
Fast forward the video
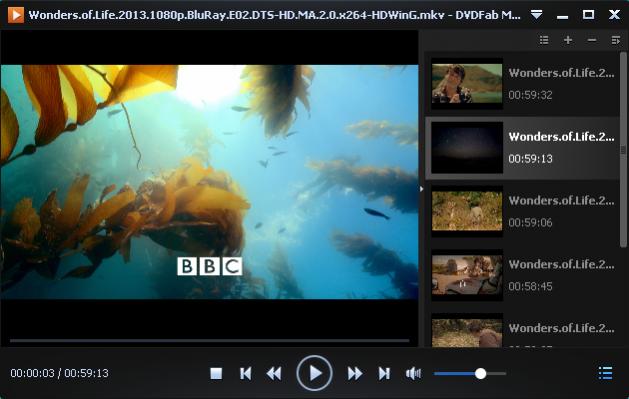(355, 374)
